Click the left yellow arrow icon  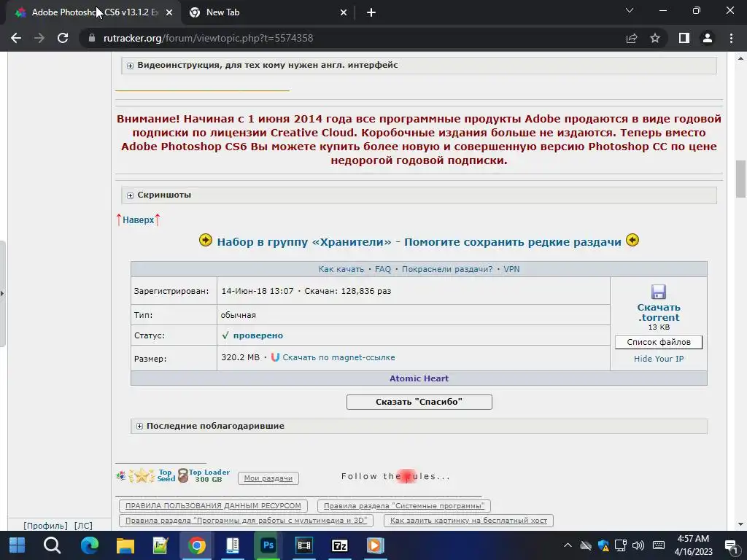point(205,240)
